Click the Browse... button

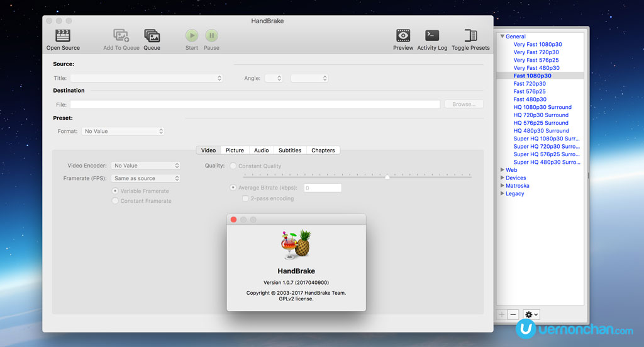point(464,104)
